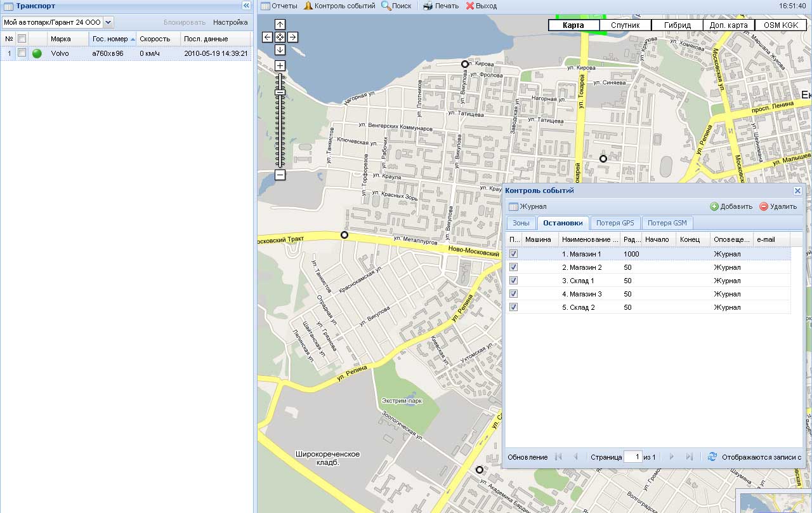Click the Выход exit icon
The height and width of the screenshot is (513, 812).
pos(470,6)
